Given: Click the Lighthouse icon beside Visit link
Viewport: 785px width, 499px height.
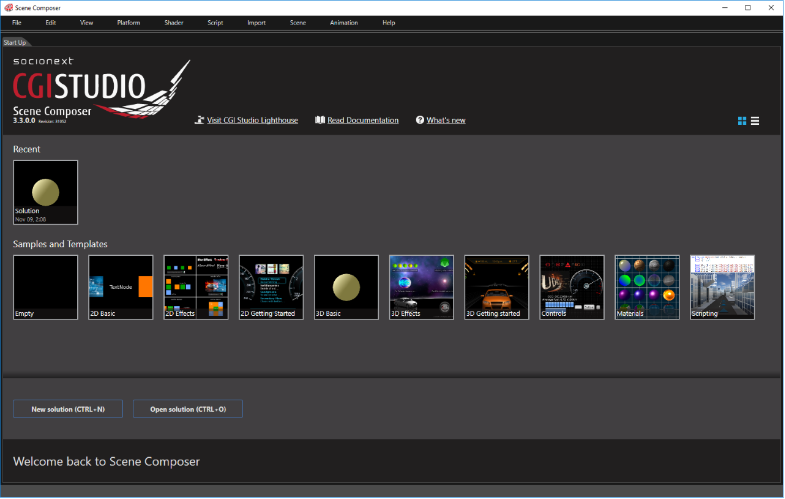Looking at the screenshot, I should [x=199, y=120].
